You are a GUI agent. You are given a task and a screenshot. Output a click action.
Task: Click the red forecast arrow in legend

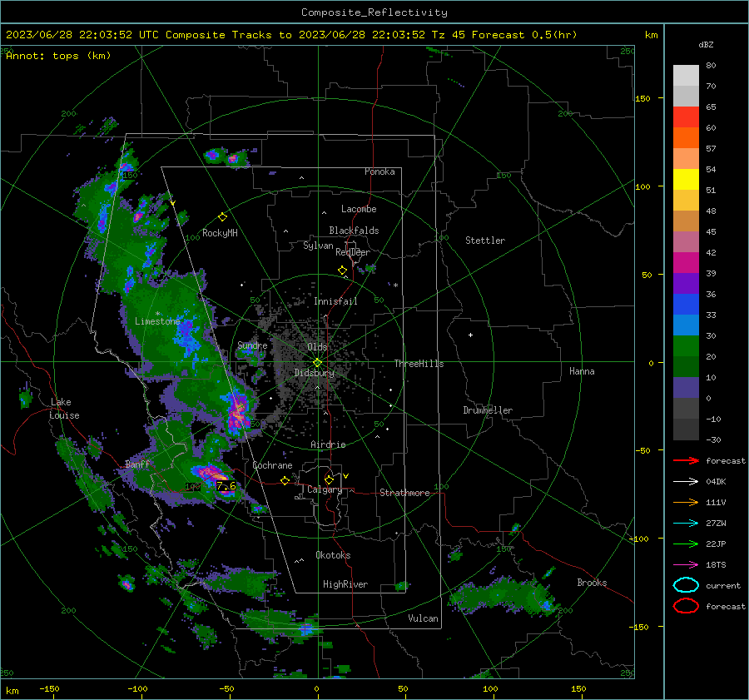(x=686, y=460)
